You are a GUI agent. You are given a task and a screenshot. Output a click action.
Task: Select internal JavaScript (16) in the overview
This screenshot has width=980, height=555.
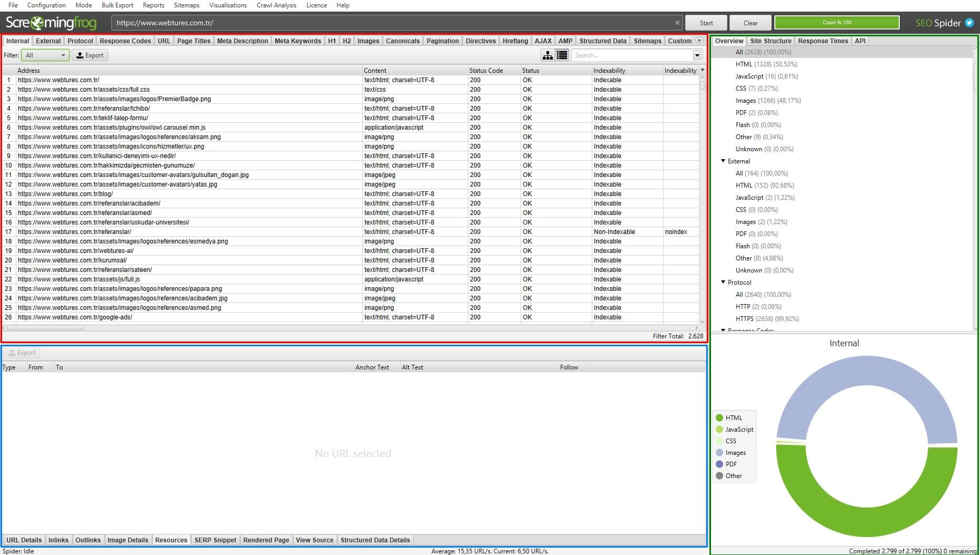(767, 76)
